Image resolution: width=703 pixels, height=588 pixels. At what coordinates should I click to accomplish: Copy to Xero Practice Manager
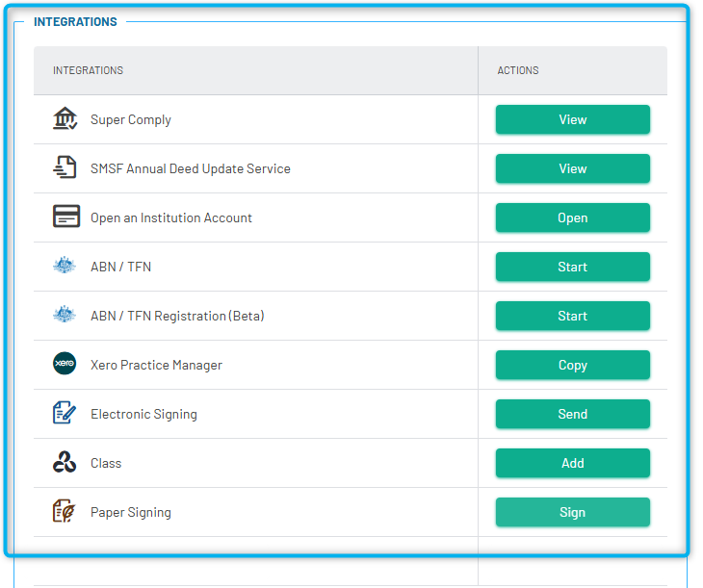tap(573, 365)
